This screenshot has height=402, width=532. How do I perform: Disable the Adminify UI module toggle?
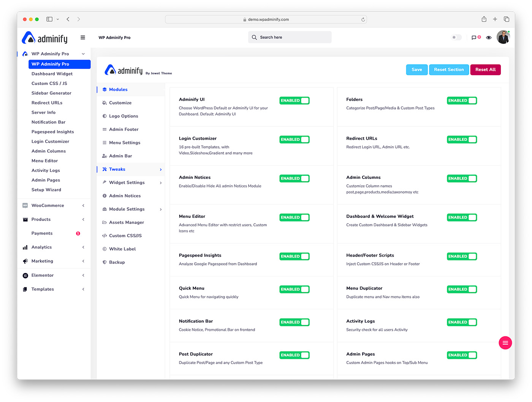pyautogui.click(x=294, y=101)
